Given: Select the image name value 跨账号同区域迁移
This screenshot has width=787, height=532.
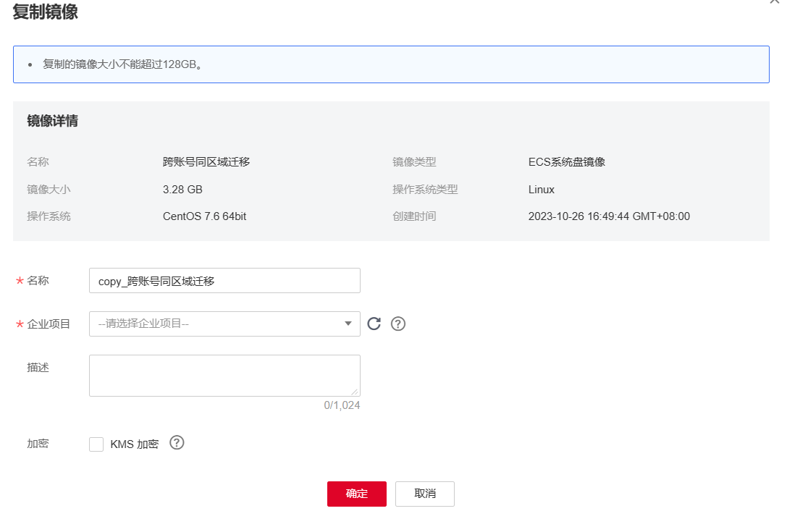Looking at the screenshot, I should coord(206,162).
